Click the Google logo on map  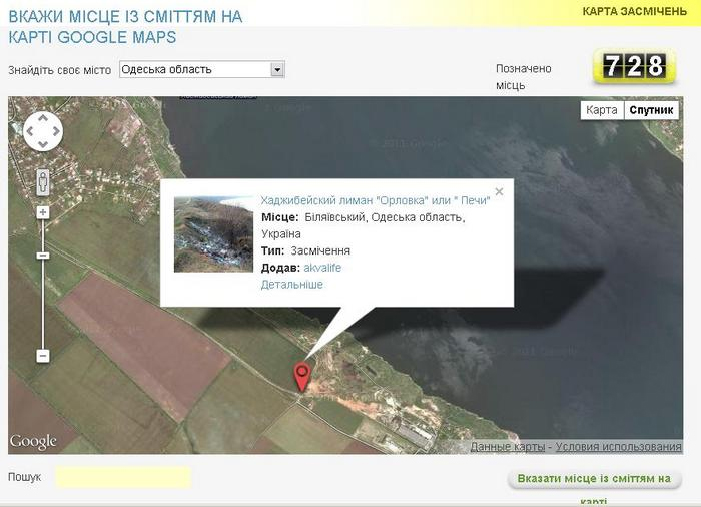click(x=33, y=442)
